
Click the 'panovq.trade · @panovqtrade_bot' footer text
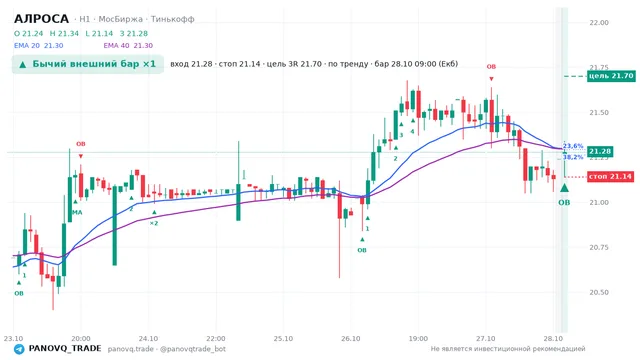(167, 349)
